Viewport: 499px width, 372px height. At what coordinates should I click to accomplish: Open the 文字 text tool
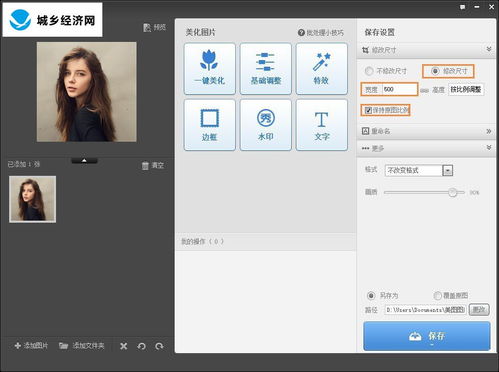pyautogui.click(x=322, y=125)
